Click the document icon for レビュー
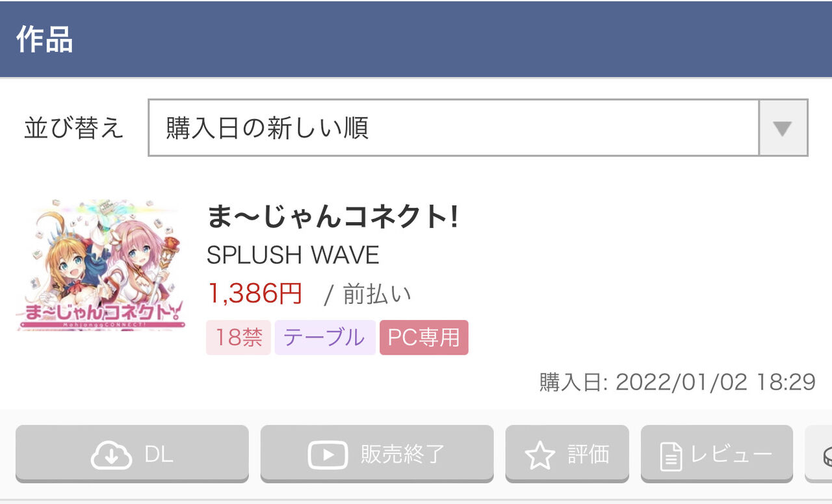The width and height of the screenshot is (832, 504). 671,455
